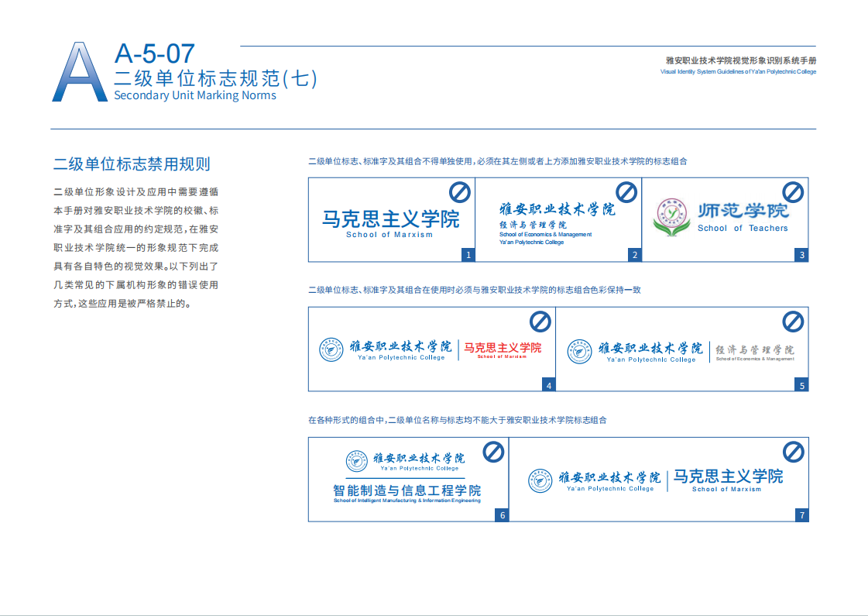This screenshot has height=616, width=868.
Task: Select the number 4 badge
Action: (x=549, y=385)
